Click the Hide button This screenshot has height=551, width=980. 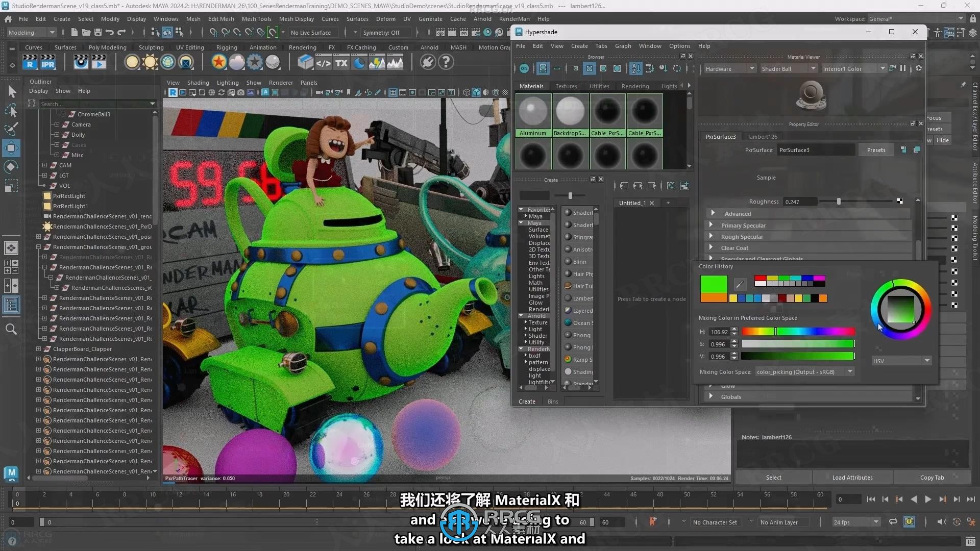[x=943, y=140]
